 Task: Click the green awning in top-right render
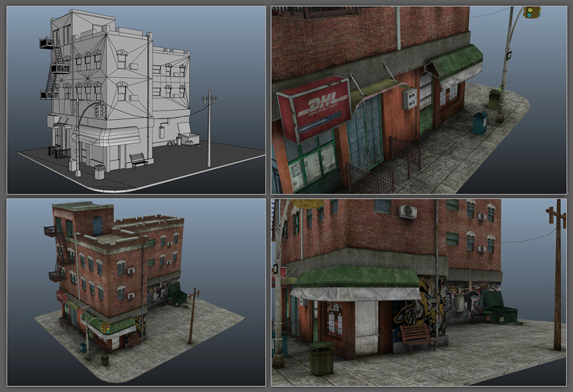(x=456, y=61)
